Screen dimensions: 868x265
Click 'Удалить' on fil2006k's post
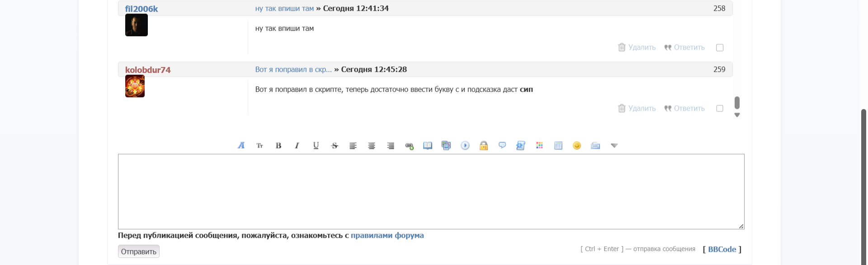642,47
